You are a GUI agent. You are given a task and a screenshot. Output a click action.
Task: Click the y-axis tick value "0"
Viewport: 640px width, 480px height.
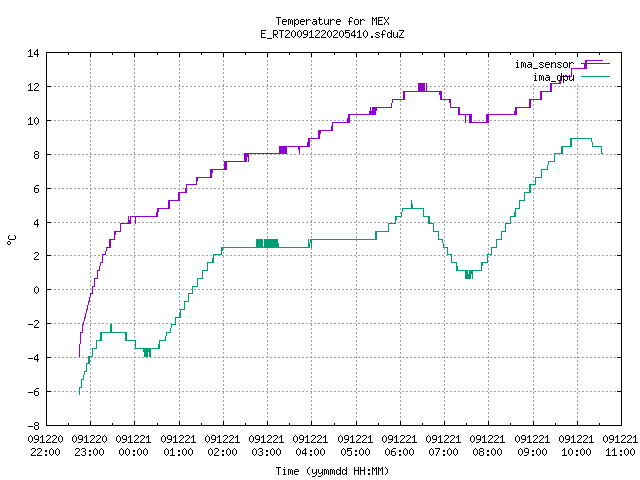point(36,290)
